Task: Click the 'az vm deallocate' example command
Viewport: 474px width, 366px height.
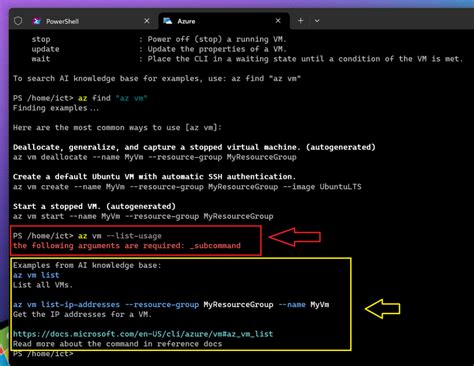Action: pyautogui.click(x=155, y=157)
